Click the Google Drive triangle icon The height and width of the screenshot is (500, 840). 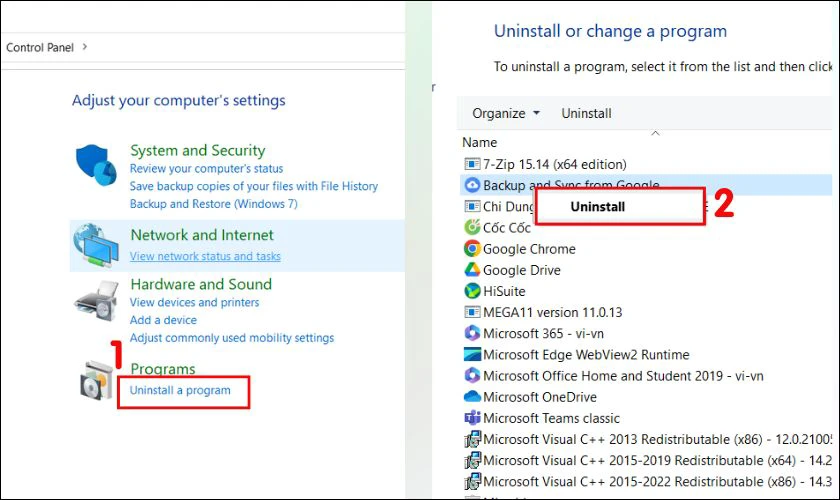[x=472, y=270]
